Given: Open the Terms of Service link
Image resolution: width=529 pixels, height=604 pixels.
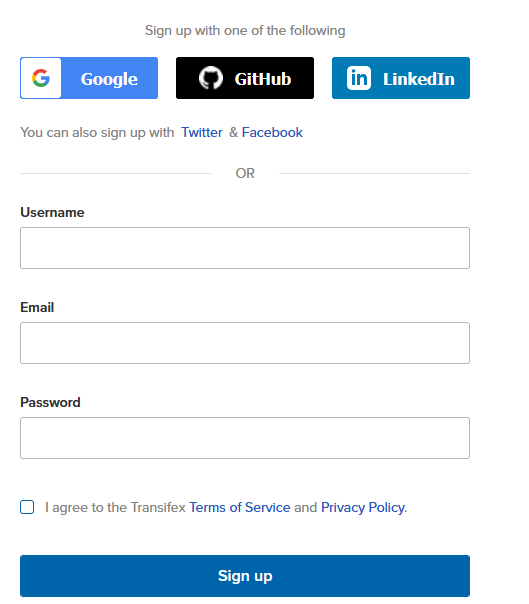Looking at the screenshot, I should pyautogui.click(x=240, y=507).
